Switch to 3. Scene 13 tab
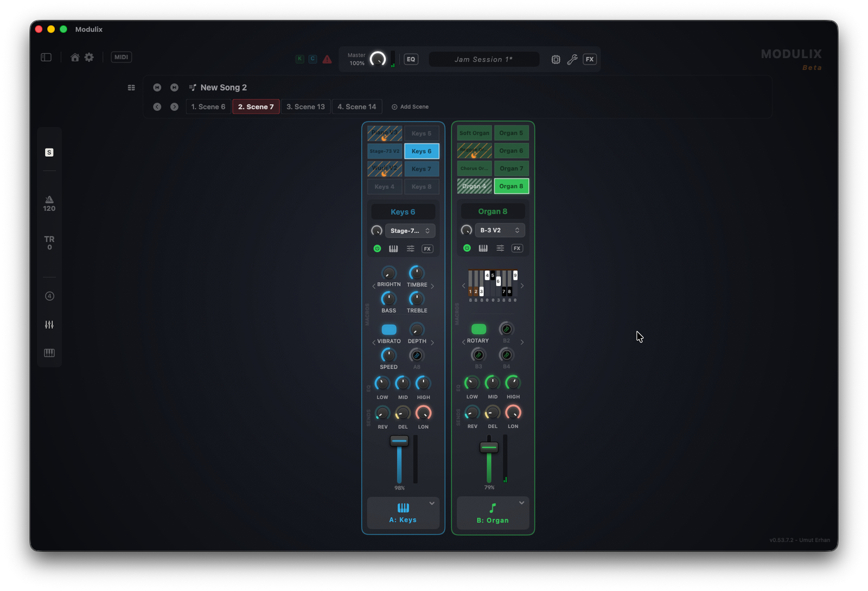868x591 pixels. tap(305, 107)
